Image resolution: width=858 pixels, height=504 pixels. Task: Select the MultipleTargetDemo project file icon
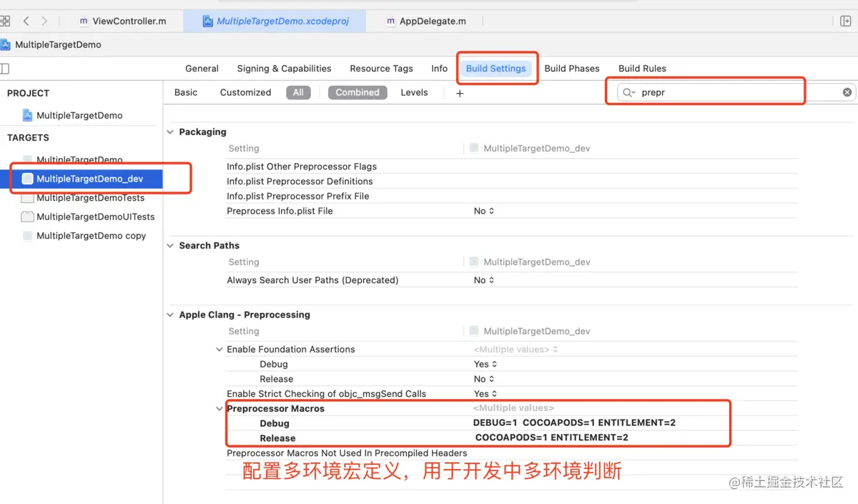28,115
